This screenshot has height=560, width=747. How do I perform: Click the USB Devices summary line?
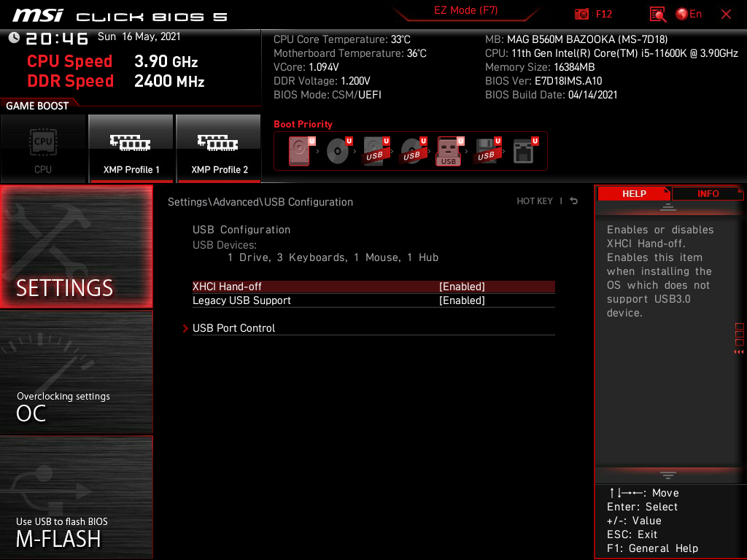333,257
